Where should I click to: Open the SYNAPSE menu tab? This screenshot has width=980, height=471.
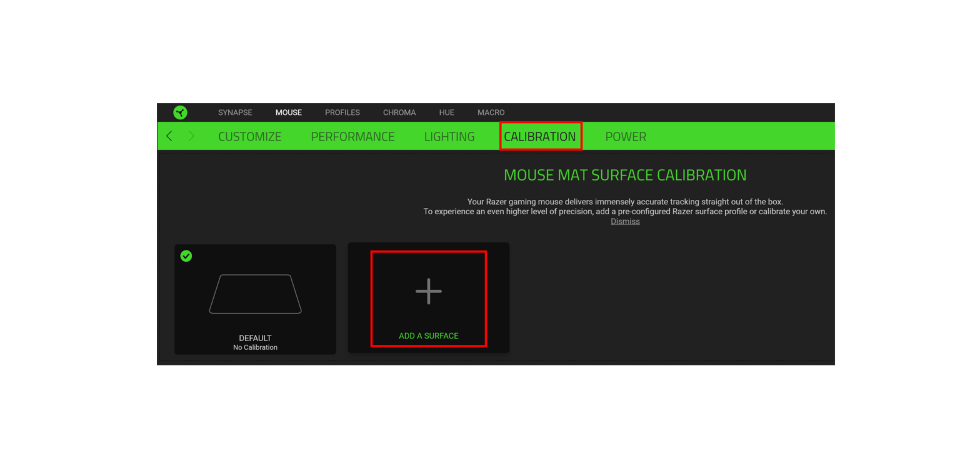(235, 112)
